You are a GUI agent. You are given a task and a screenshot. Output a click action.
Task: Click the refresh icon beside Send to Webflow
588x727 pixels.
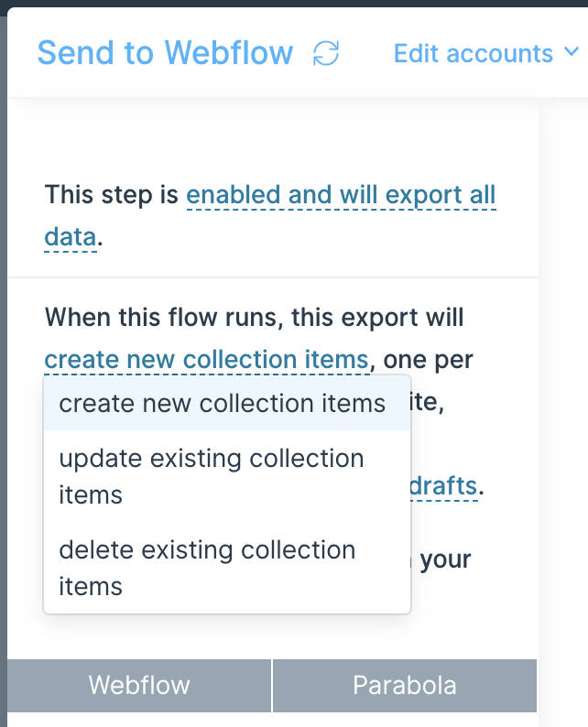326,53
